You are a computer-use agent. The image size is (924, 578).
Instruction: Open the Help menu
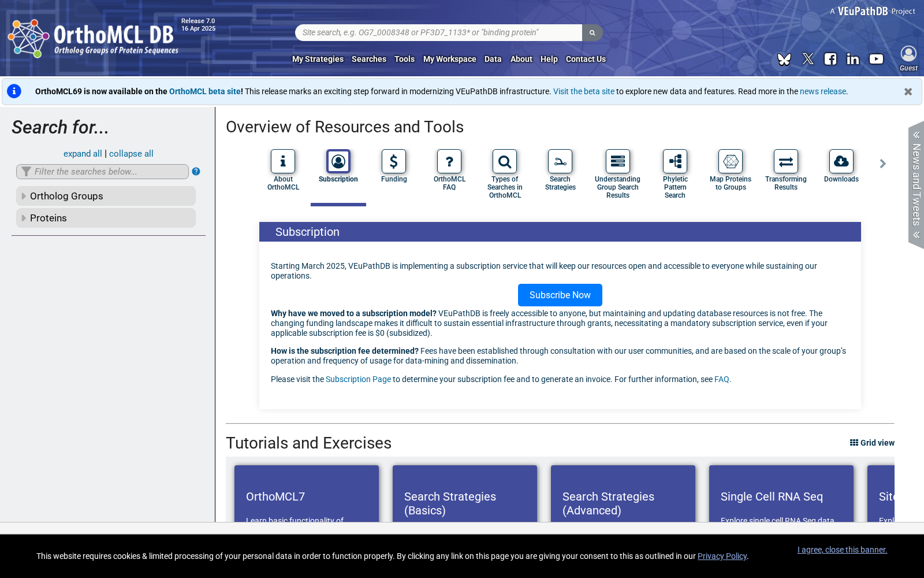tap(549, 59)
